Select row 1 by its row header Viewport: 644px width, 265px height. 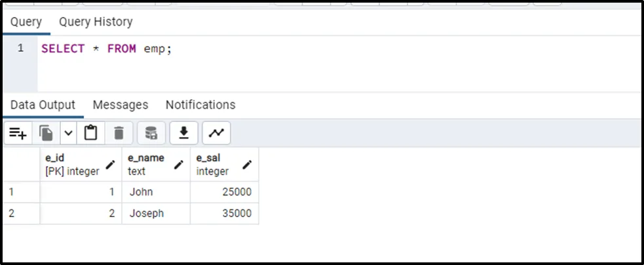(x=21, y=192)
